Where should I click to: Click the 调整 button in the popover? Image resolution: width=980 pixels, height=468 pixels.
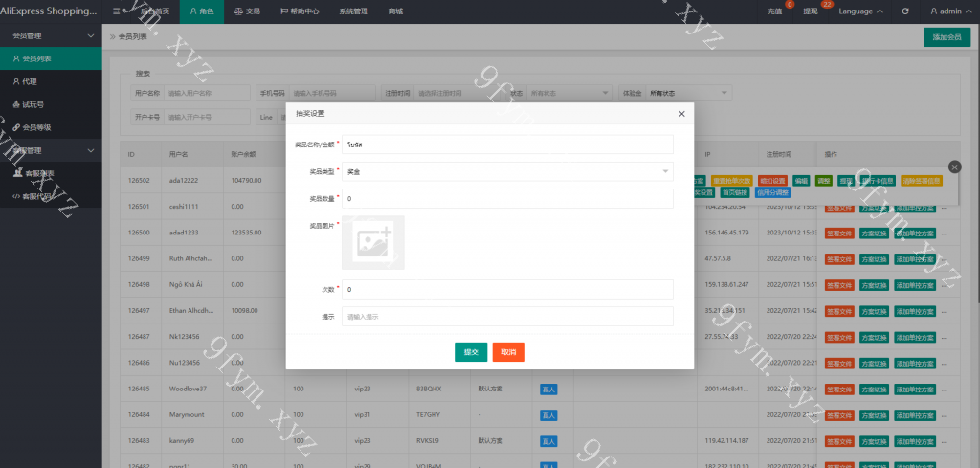coord(824,181)
